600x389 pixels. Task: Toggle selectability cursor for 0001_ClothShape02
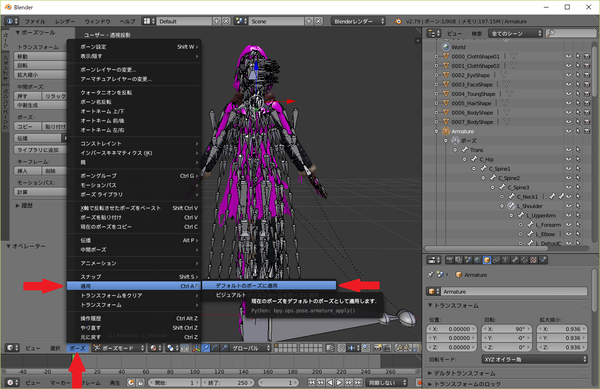(x=578, y=66)
